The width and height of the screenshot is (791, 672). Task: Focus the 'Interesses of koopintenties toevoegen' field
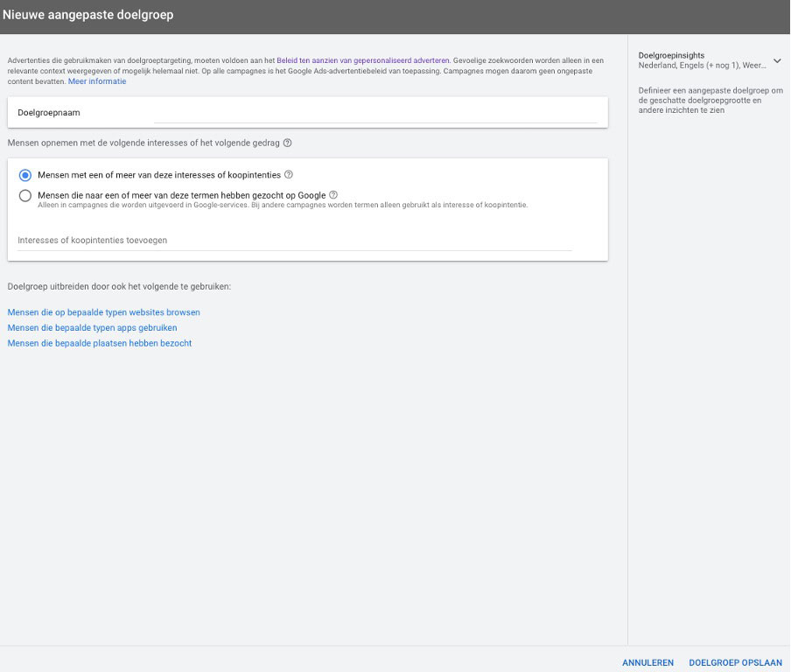click(x=293, y=241)
